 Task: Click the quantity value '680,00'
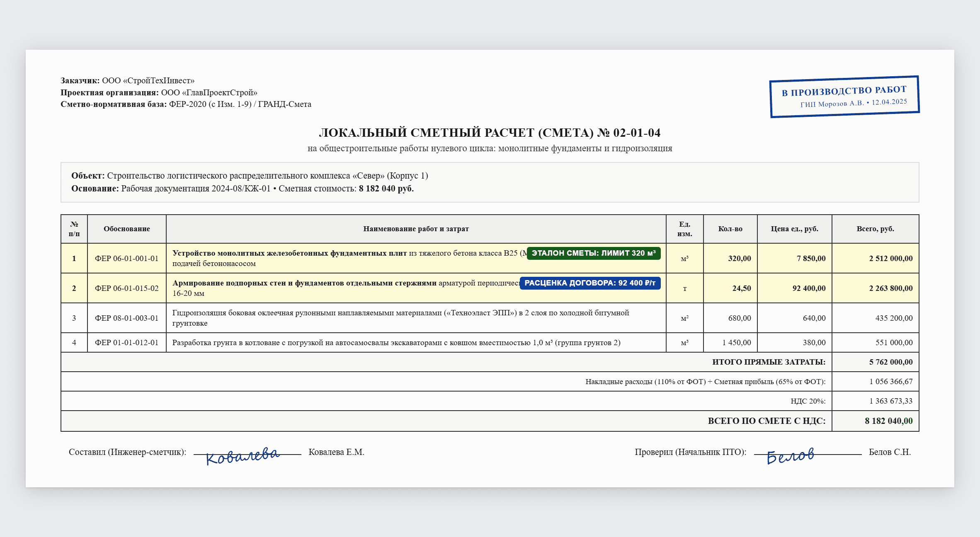click(x=740, y=318)
